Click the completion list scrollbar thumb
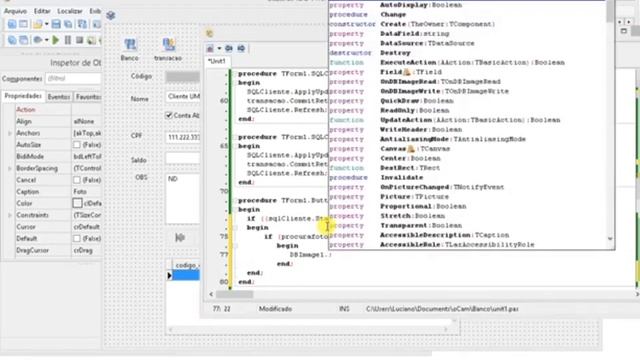Viewport: 640px width, 360px height. 610,11
